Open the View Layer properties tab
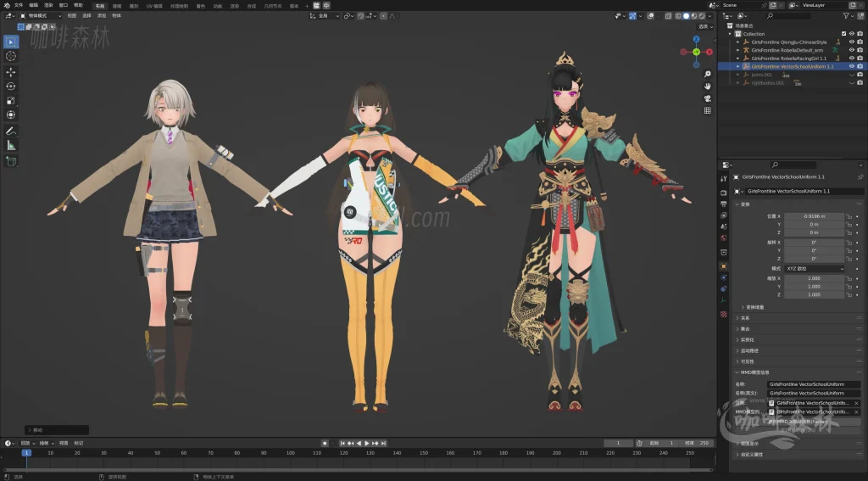The width and height of the screenshot is (868, 481). [724, 215]
